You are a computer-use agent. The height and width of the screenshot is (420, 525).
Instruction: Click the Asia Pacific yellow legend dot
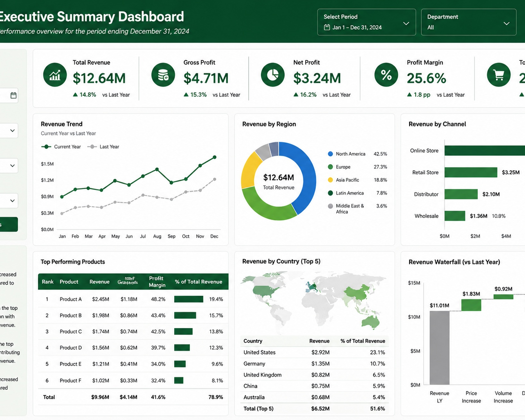coord(330,180)
